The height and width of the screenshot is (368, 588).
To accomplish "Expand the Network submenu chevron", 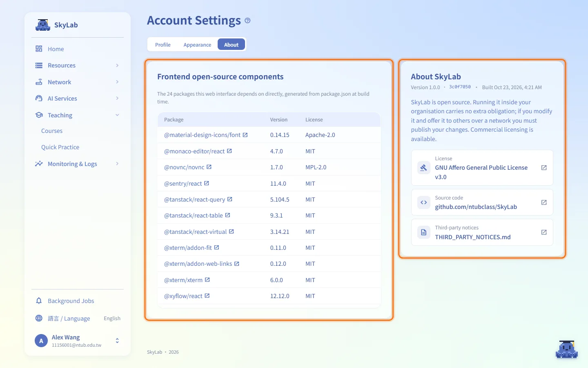I will click(117, 82).
